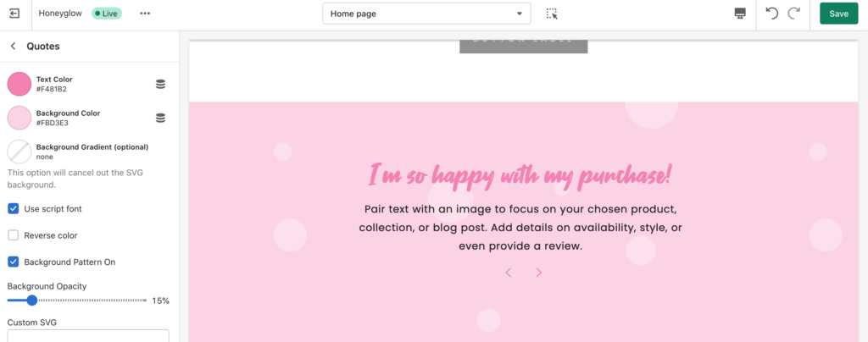Image resolution: width=868 pixels, height=342 pixels.
Task: Click into the Custom SVG text field
Action: click(88, 336)
